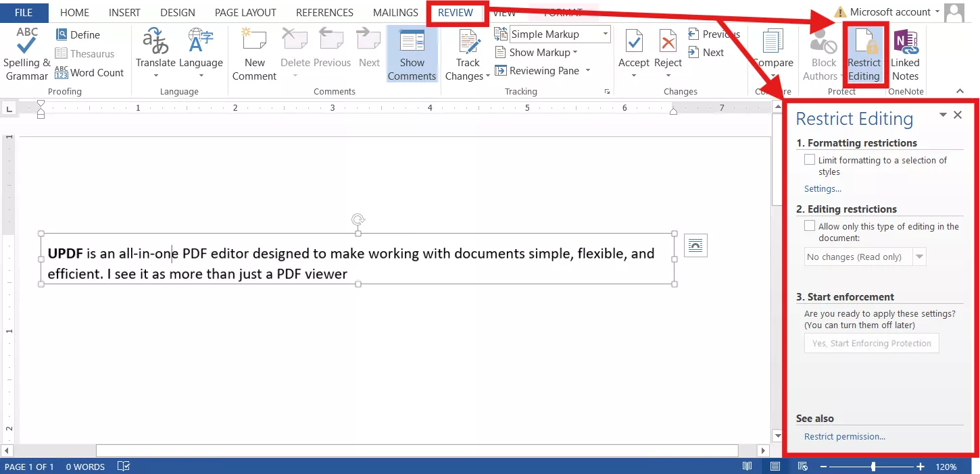Open formatting restriction Settings
Viewport: 980px width, 474px height.
tap(822, 188)
